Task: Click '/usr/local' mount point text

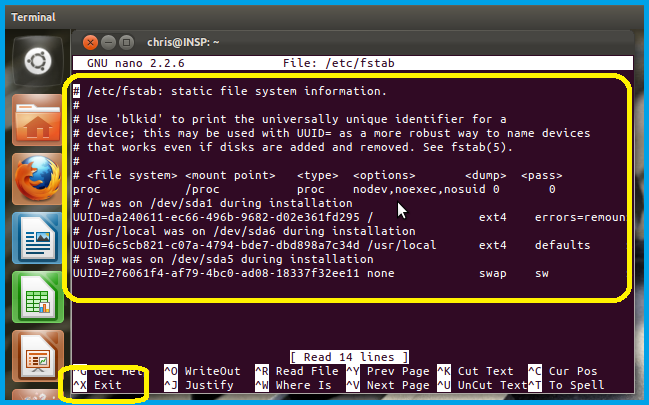Action: [401, 246]
